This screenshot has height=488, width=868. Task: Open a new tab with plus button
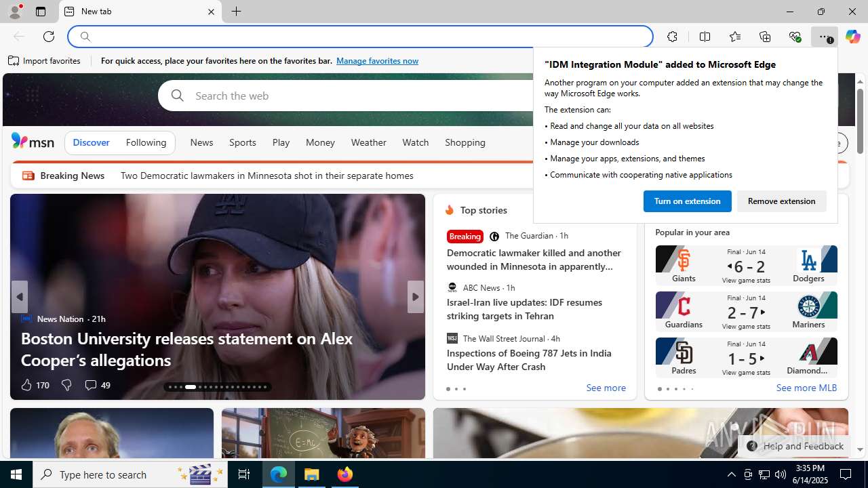(236, 12)
